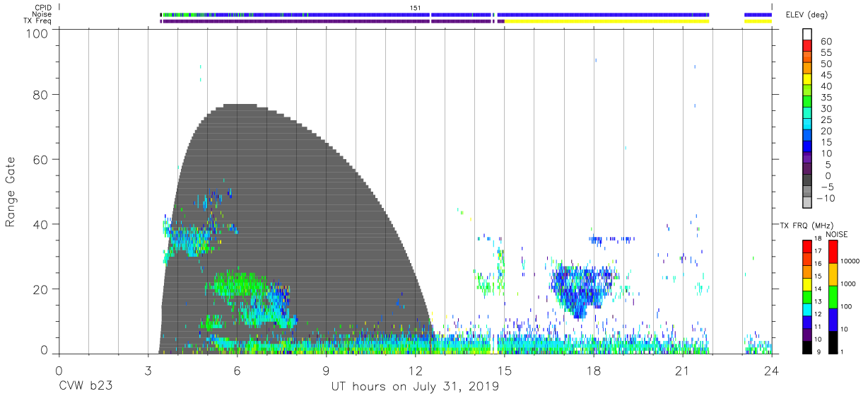Click the '30' label on the ELEV color bar
The width and height of the screenshot is (868, 401).
point(826,108)
